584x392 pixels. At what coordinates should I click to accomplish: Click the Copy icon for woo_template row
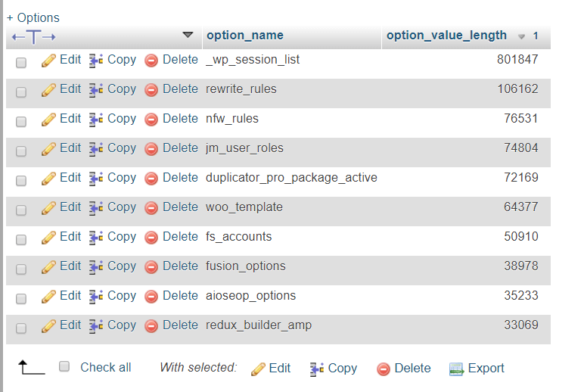tap(96, 207)
